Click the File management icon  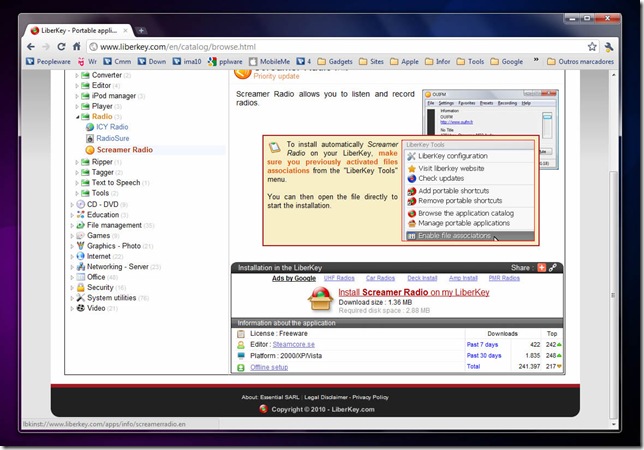coord(80,225)
